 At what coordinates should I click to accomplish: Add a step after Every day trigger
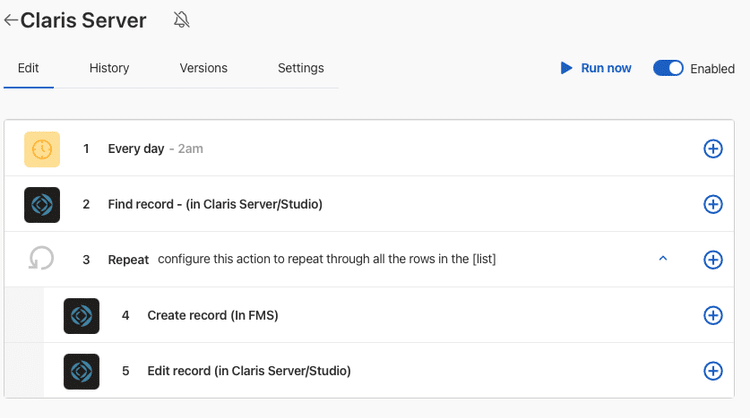713,149
